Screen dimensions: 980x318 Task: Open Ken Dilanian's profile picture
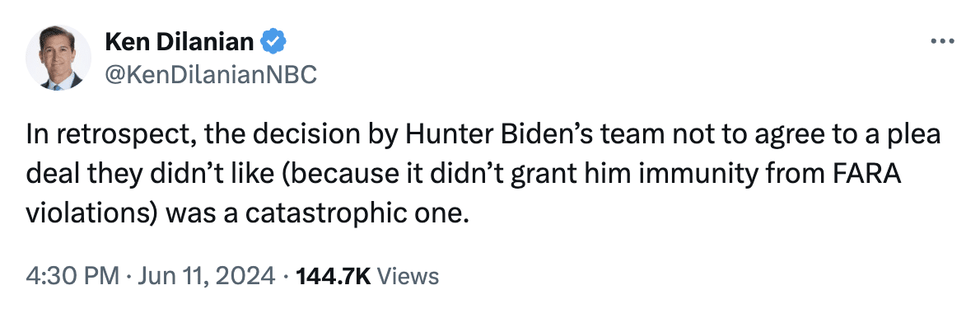[x=58, y=58]
